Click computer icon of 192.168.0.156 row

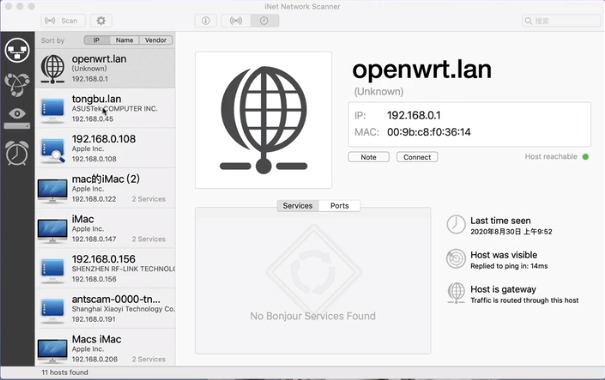point(52,272)
